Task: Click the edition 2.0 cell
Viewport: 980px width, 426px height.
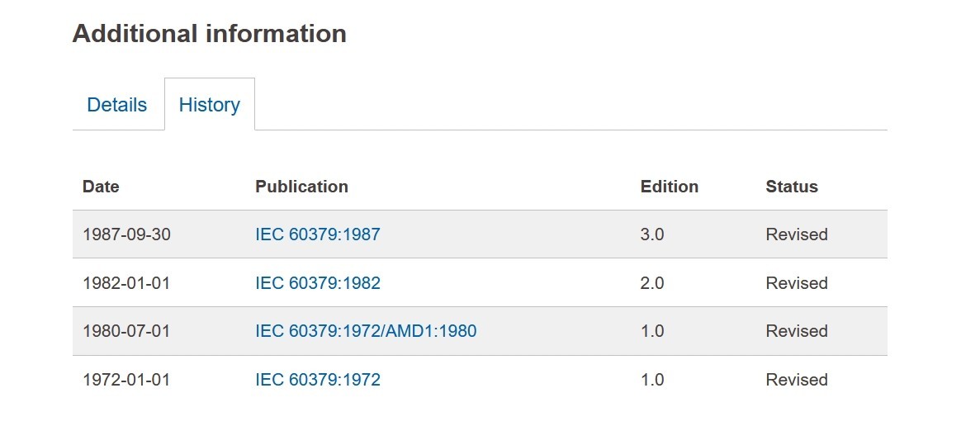Action: [x=652, y=283]
